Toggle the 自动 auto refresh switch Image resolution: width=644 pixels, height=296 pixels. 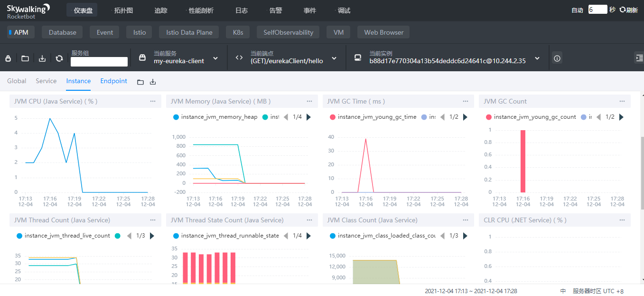coord(577,10)
